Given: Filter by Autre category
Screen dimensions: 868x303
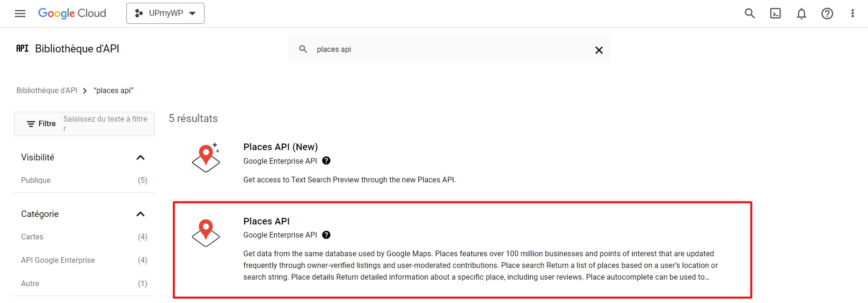Looking at the screenshot, I should click(30, 283).
